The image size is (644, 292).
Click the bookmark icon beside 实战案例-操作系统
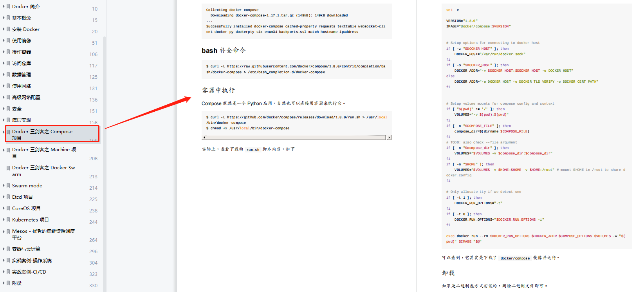click(8, 261)
